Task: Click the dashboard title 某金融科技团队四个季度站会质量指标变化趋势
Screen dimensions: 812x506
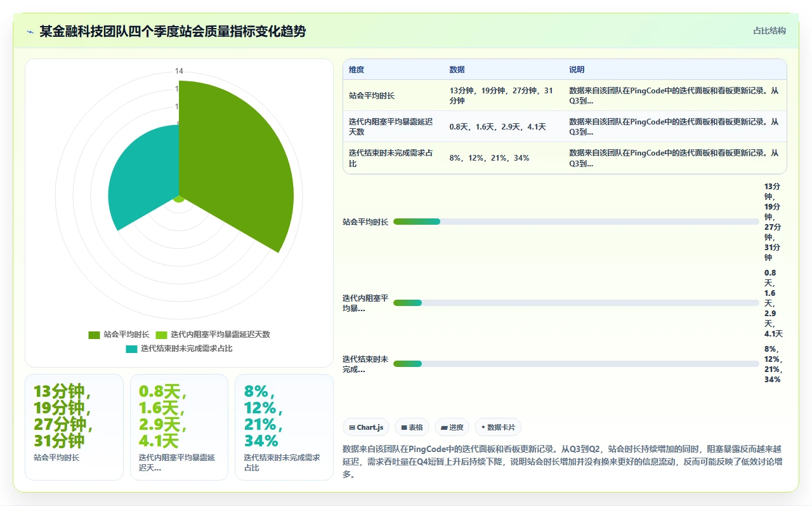Action: pos(173,32)
